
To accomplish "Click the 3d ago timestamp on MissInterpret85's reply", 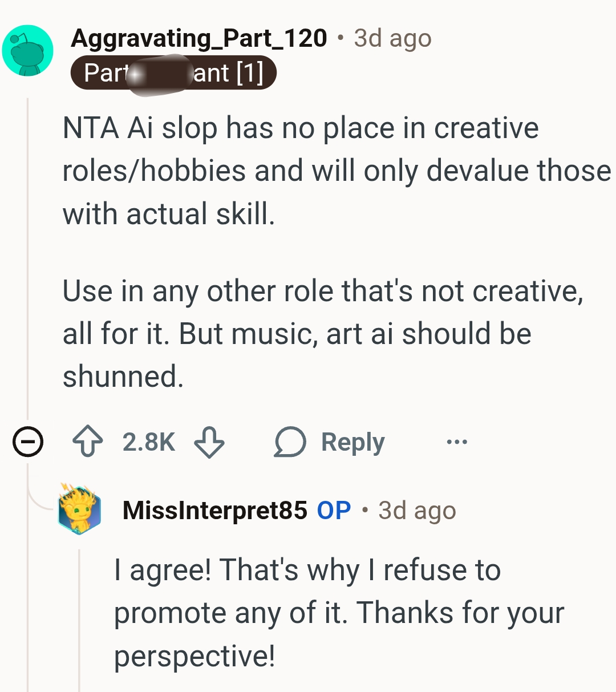I will pyautogui.click(x=417, y=510).
